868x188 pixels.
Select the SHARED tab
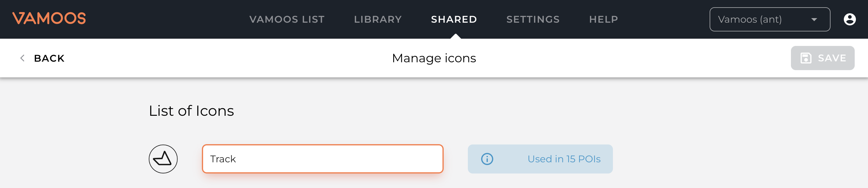click(454, 19)
